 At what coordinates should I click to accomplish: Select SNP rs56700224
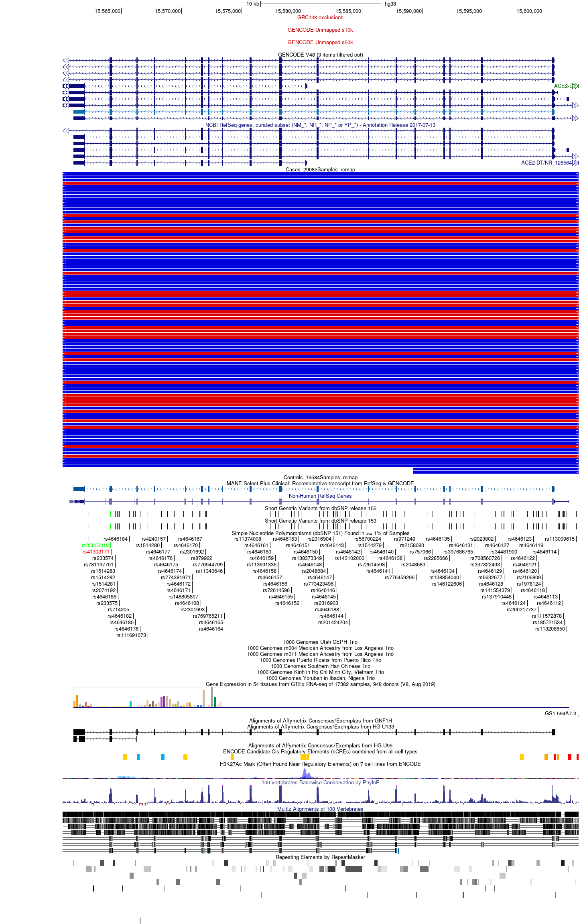tap(368, 539)
